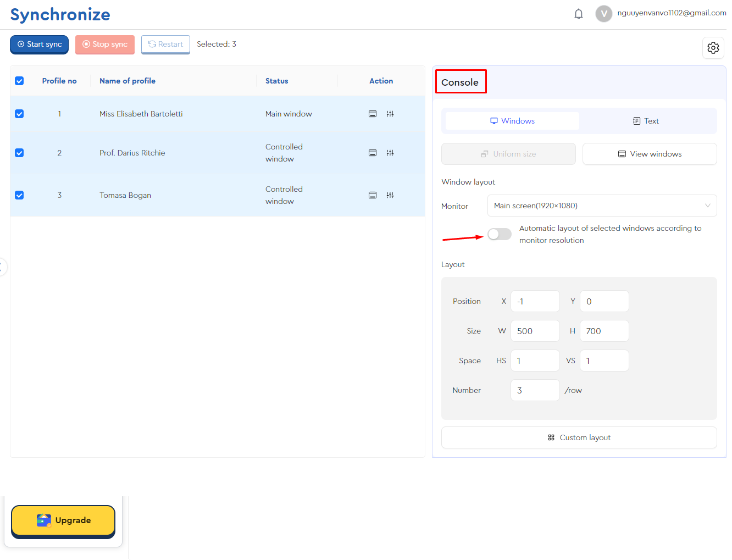732x560 pixels.
Task: Click window icon for Tomasa Bogan
Action: [x=373, y=195]
